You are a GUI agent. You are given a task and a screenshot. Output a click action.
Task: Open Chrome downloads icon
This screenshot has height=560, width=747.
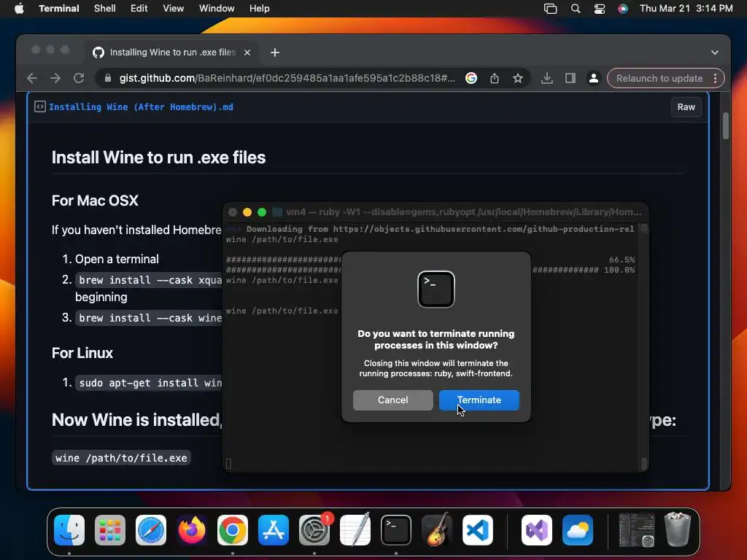pyautogui.click(x=547, y=79)
